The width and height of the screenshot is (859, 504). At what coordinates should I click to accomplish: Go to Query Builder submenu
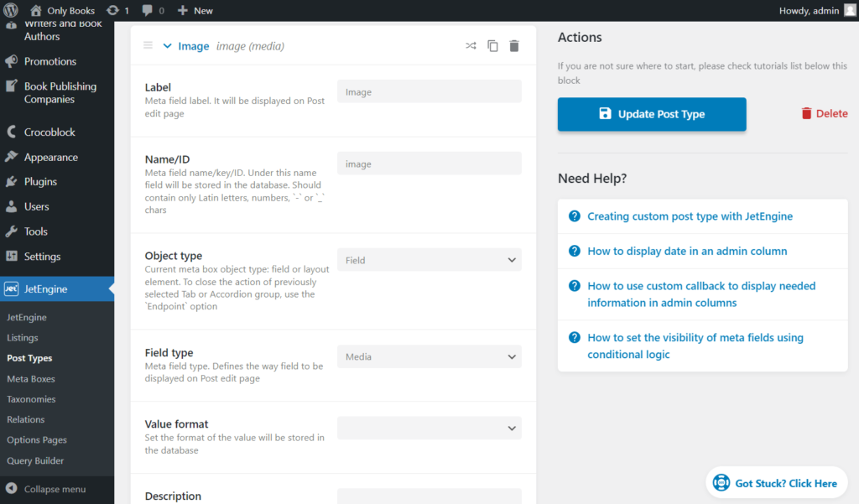[35, 460]
